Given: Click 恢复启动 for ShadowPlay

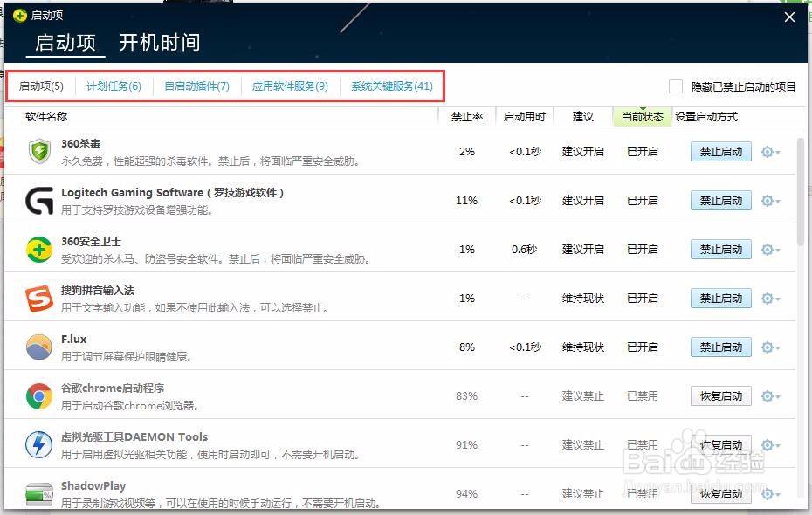Looking at the screenshot, I should click(x=721, y=494).
